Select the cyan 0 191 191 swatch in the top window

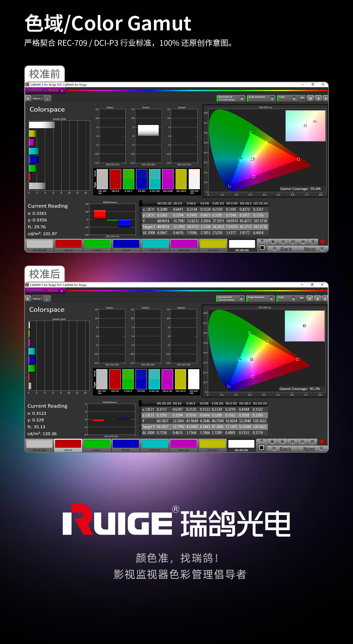(x=155, y=244)
